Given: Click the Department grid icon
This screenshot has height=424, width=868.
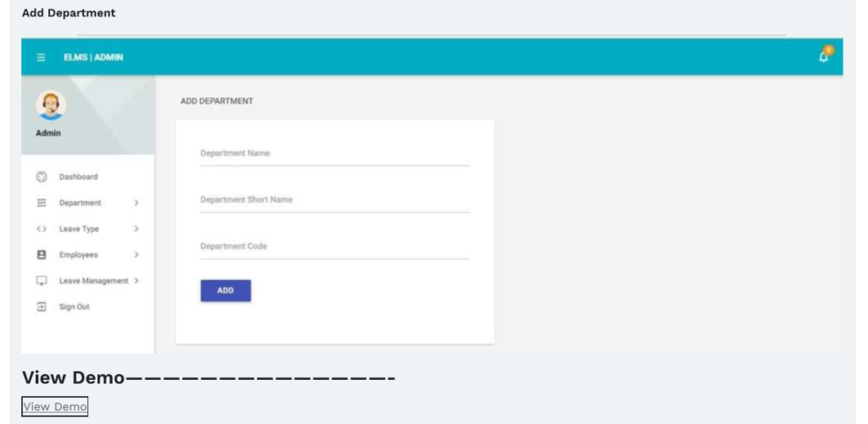Looking at the screenshot, I should [42, 204].
